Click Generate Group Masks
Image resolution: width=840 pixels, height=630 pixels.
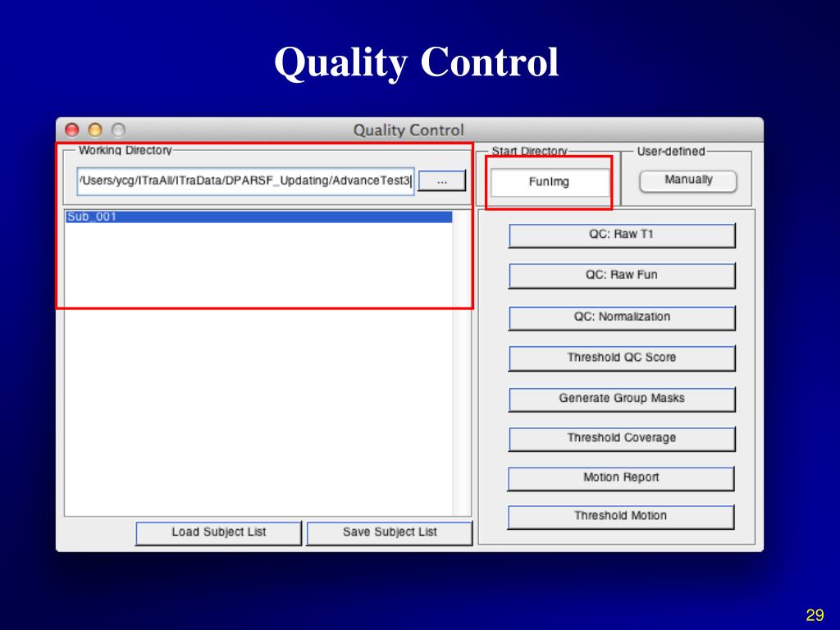click(622, 399)
